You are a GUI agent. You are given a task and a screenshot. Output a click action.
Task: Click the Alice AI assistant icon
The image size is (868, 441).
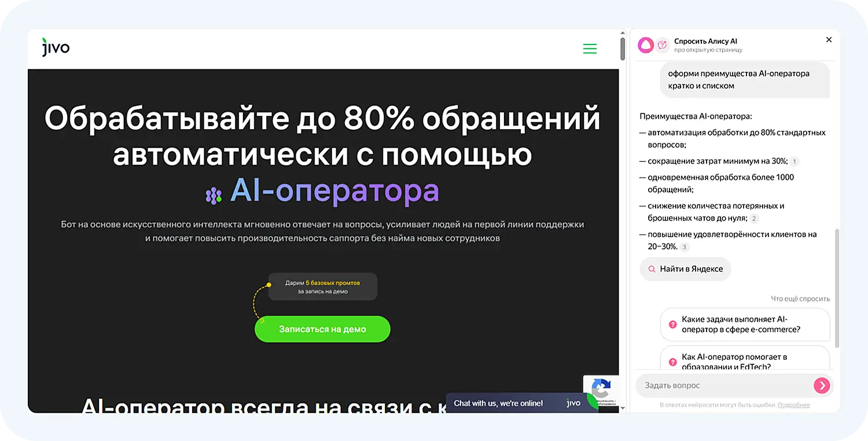click(x=646, y=44)
